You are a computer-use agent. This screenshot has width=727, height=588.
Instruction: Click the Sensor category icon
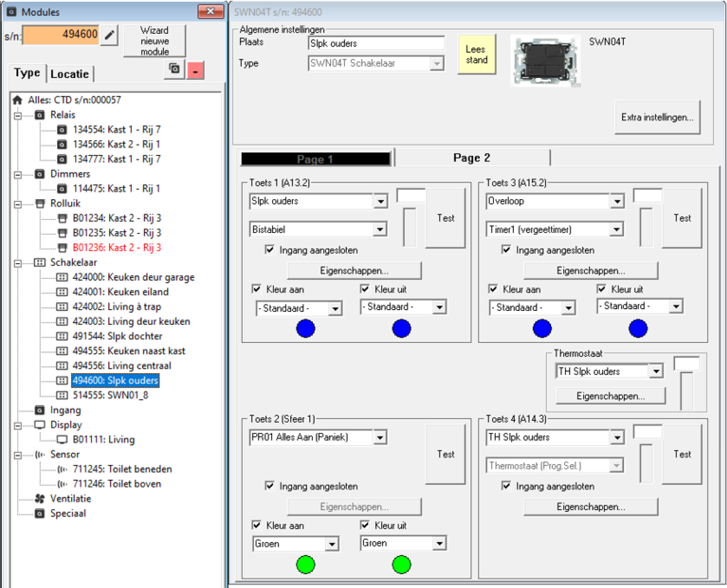click(40, 454)
